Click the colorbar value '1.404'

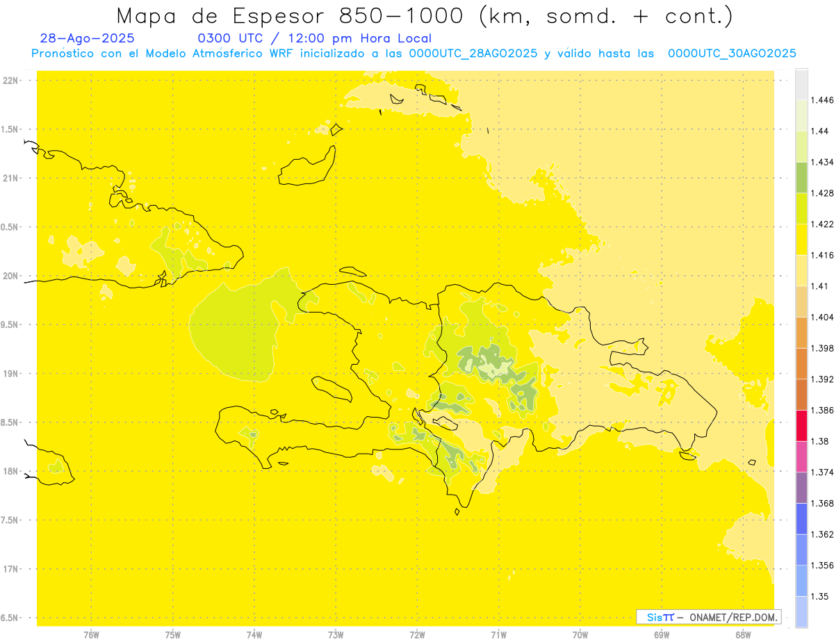pos(822,317)
